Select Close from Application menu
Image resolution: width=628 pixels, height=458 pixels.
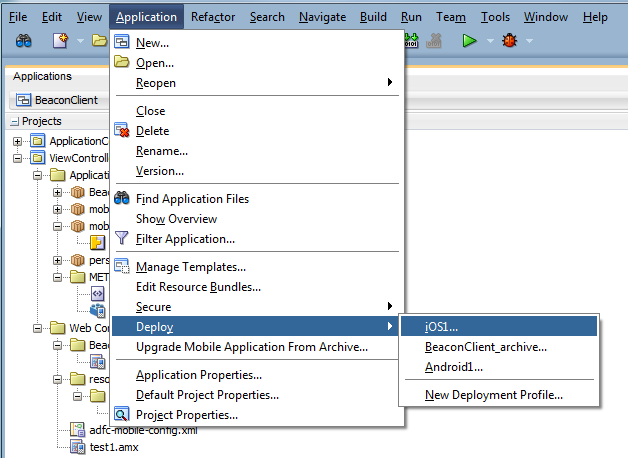[258, 111]
